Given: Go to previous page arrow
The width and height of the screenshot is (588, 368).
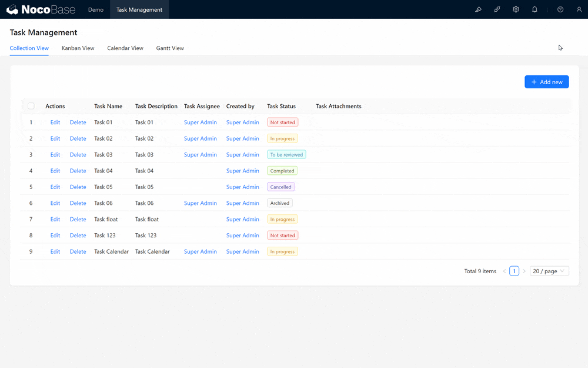Looking at the screenshot, I should point(505,271).
